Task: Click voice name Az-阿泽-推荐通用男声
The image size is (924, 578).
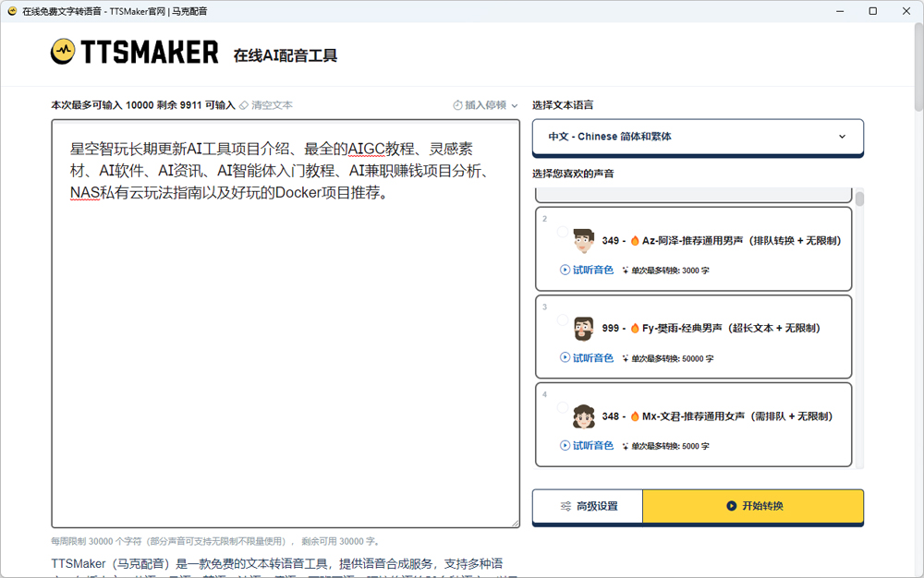Action: [692, 240]
